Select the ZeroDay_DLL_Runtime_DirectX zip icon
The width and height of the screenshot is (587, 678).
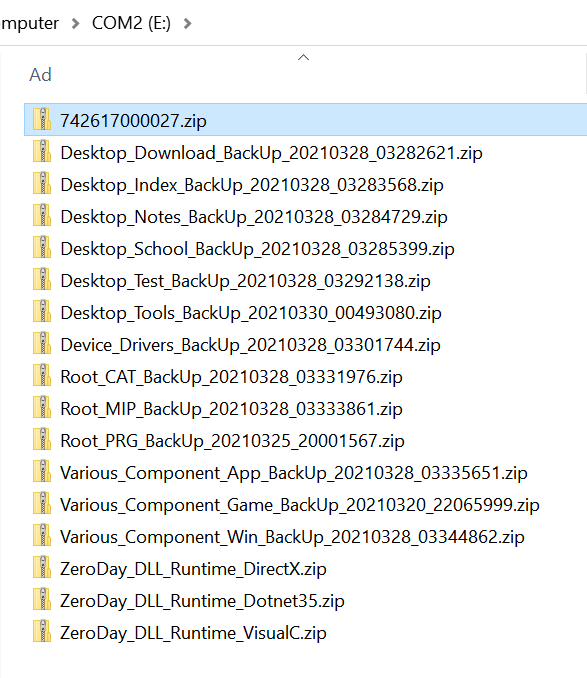click(x=42, y=567)
